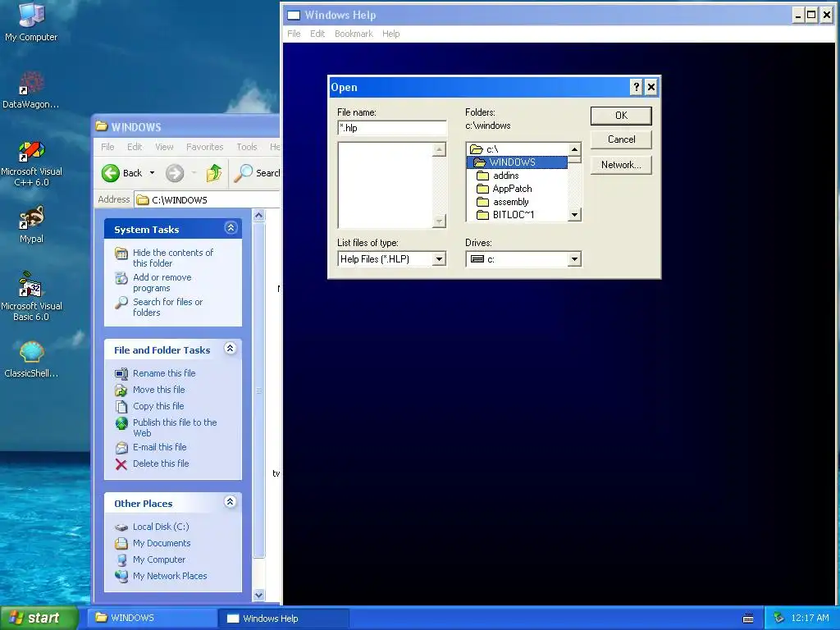The width and height of the screenshot is (840, 630).
Task: Open the Edit menu in Windows Help
Action: click(317, 34)
